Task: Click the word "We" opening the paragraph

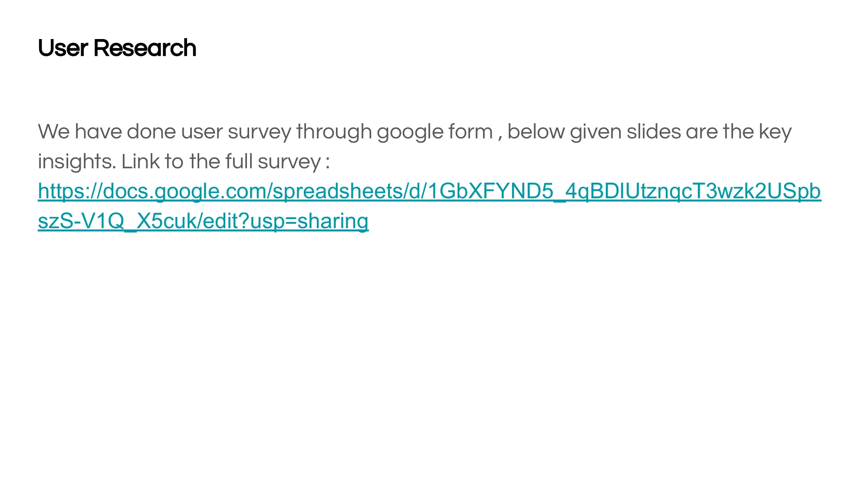Action: 54,132
